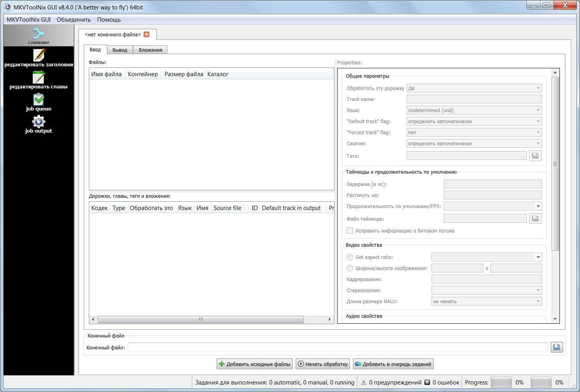Open the Стереоскопия dropdown
The width and height of the screenshot is (580, 392).
pos(486,290)
